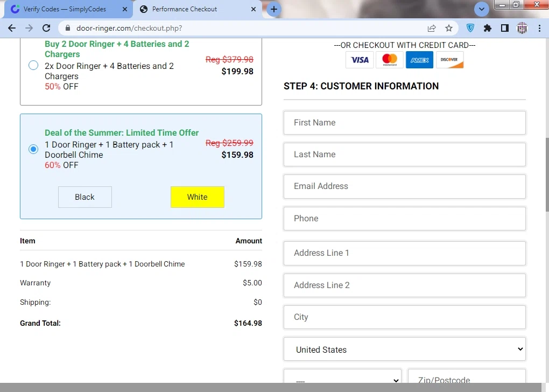Click the Grand Total $164.98 amount
Viewport: 549px width, 392px height.
coord(248,323)
